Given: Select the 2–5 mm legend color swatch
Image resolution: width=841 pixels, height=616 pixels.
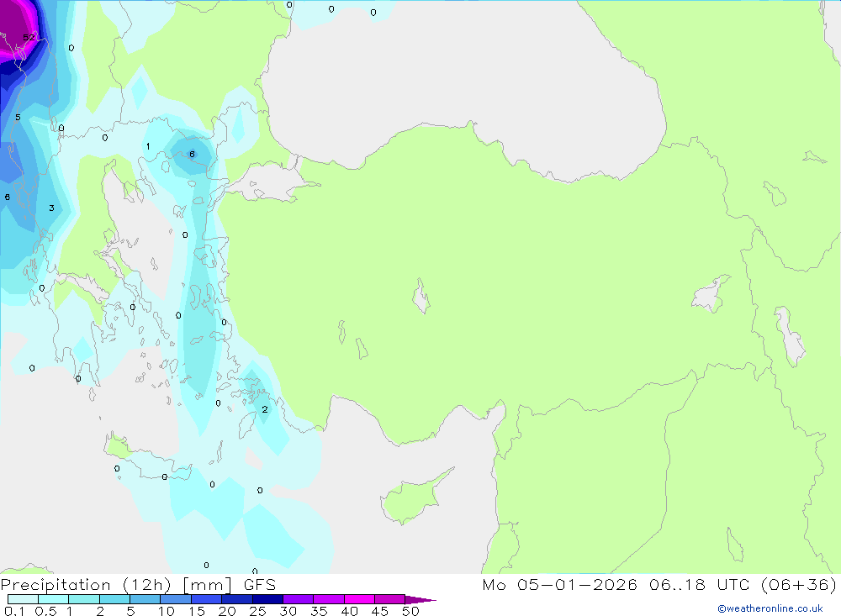Looking at the screenshot, I should (114, 599).
